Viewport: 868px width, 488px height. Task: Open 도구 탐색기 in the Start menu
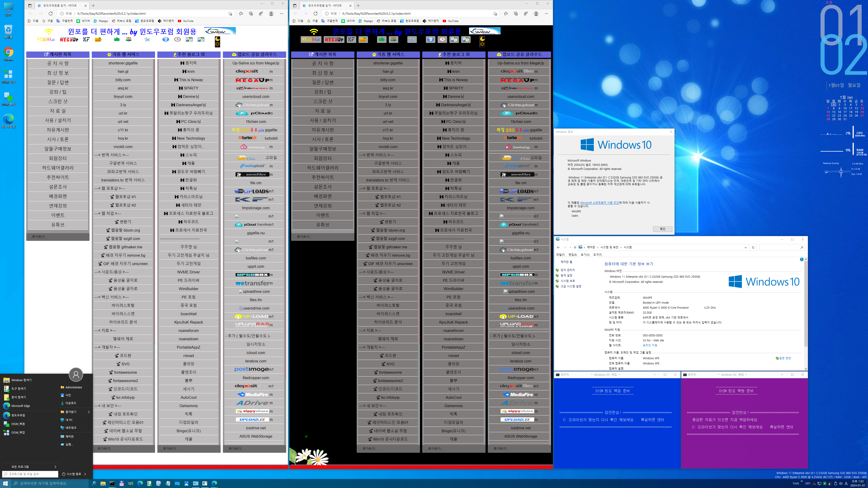19,388
